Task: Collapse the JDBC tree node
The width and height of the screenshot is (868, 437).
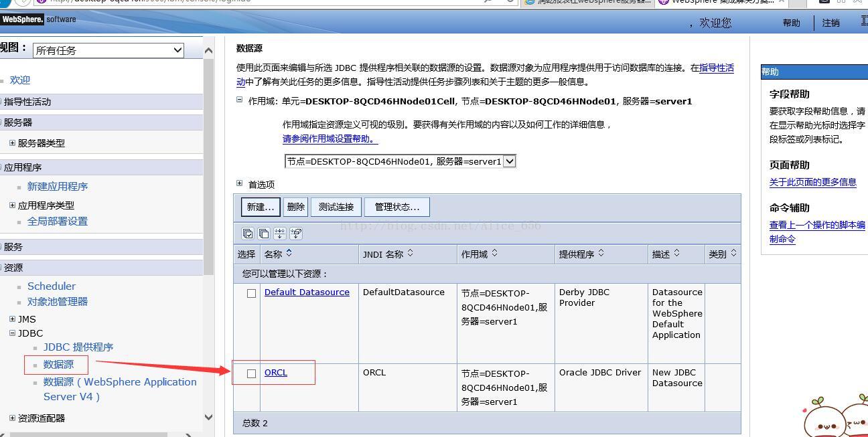Action: click(x=12, y=333)
